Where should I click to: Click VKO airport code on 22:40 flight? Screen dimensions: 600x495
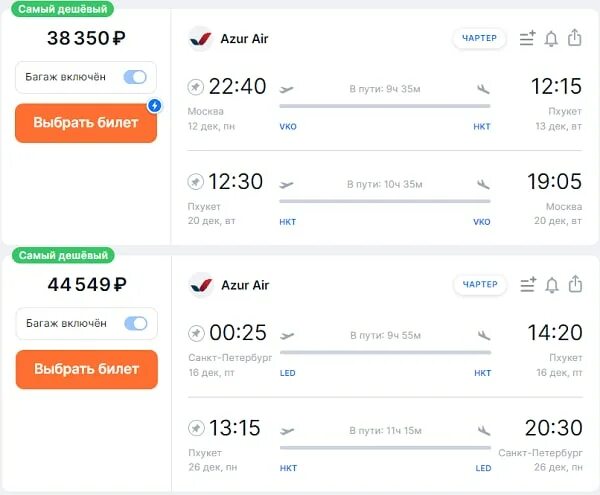pos(288,127)
